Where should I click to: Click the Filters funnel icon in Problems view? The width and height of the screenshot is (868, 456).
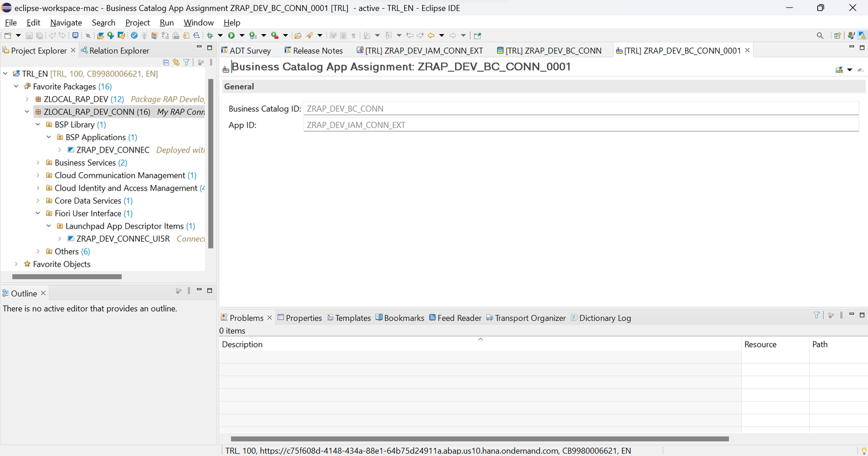pos(816,315)
